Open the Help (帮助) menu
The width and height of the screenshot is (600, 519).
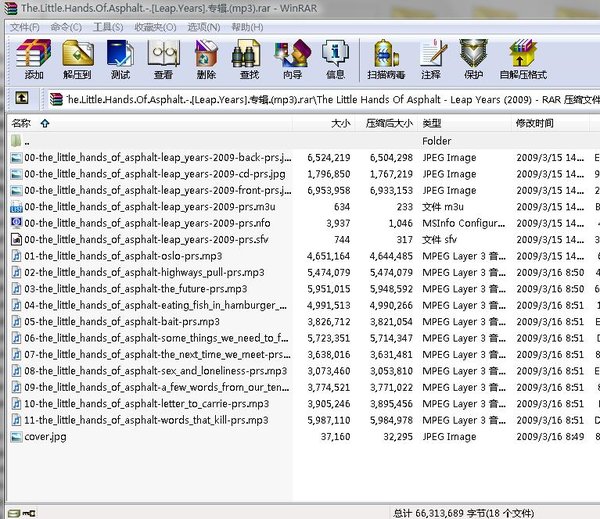247,27
